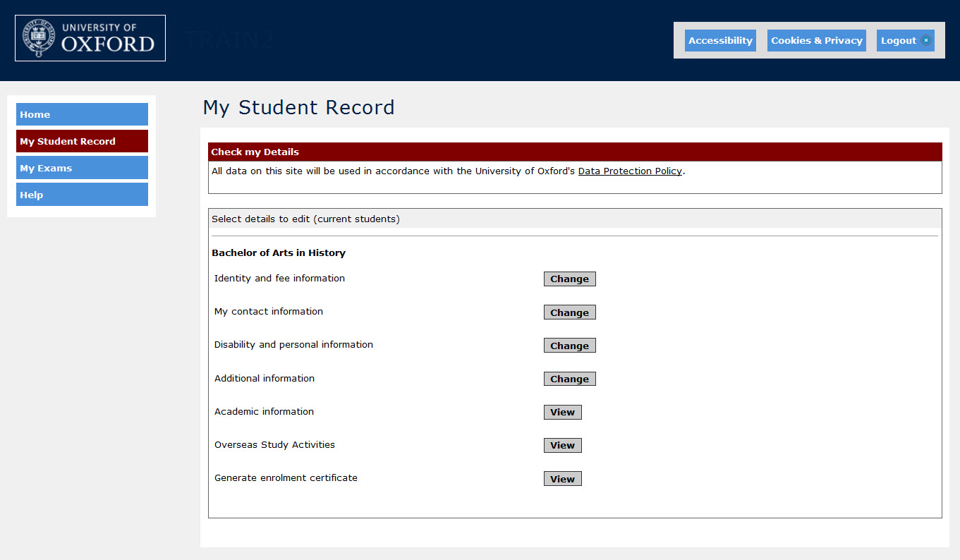Viewport: 960px width, 560px height.
Task: Click the Check my Details red header bar
Action: click(574, 152)
